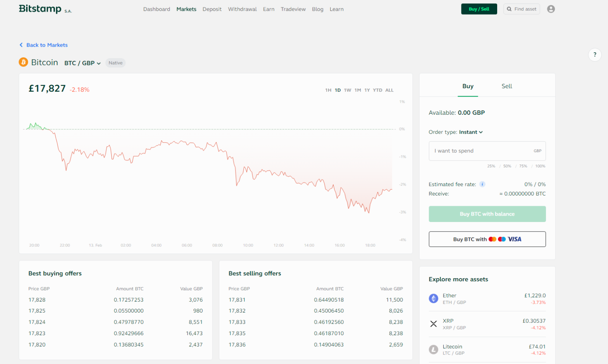This screenshot has width=608, height=364.
Task: Open the BTC / GBP pair dropdown
Action: 82,63
